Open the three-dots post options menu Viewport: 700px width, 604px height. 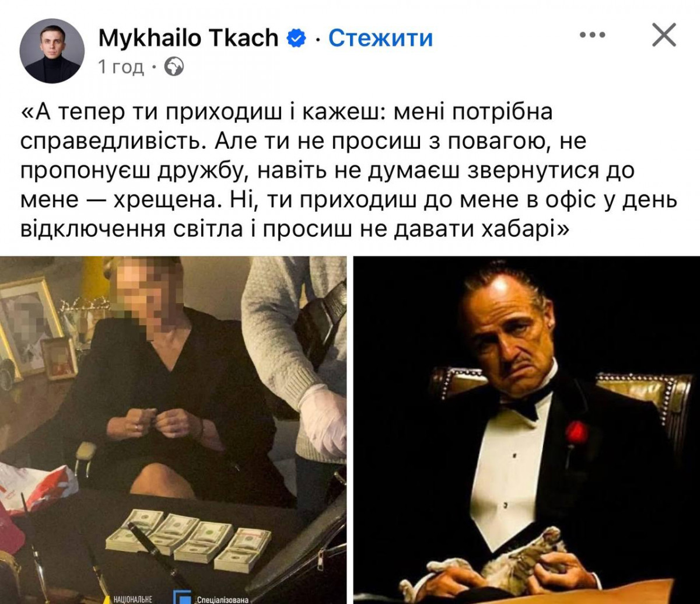[x=593, y=36]
